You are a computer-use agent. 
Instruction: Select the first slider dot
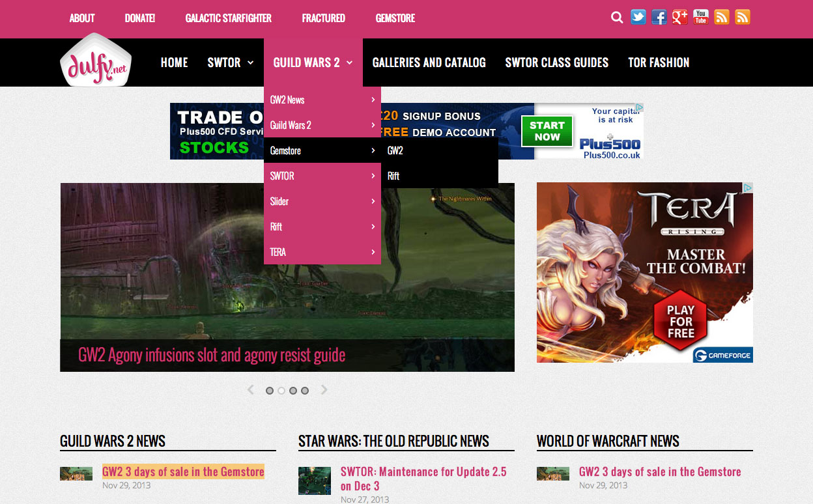(x=270, y=391)
